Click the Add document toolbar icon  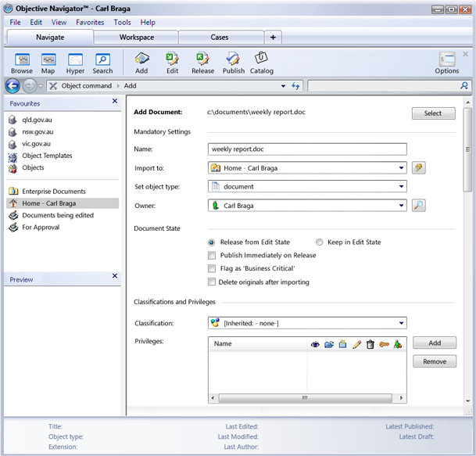point(141,63)
